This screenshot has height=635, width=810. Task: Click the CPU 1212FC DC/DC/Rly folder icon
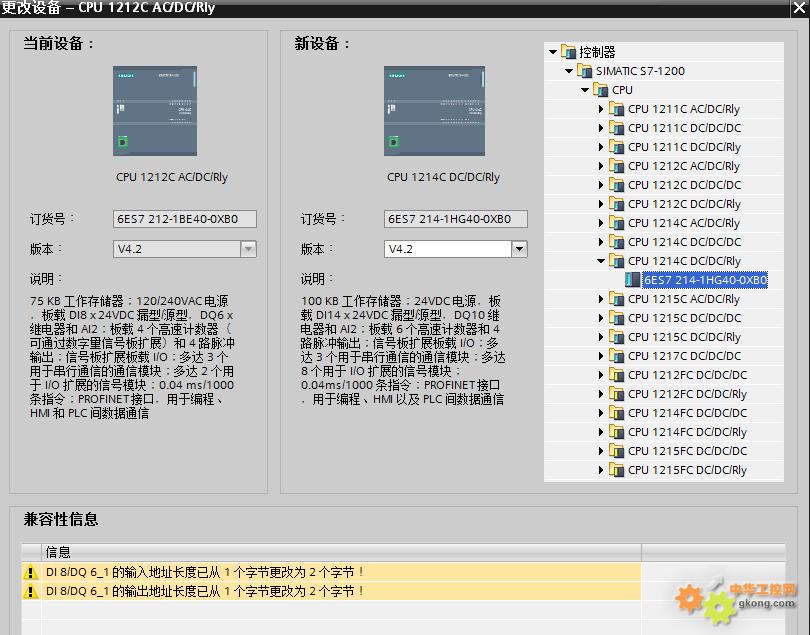616,394
